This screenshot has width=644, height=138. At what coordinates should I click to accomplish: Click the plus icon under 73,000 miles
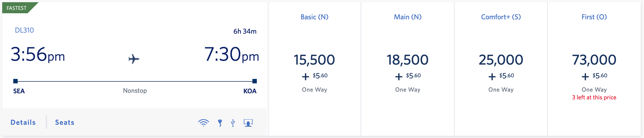click(585, 76)
